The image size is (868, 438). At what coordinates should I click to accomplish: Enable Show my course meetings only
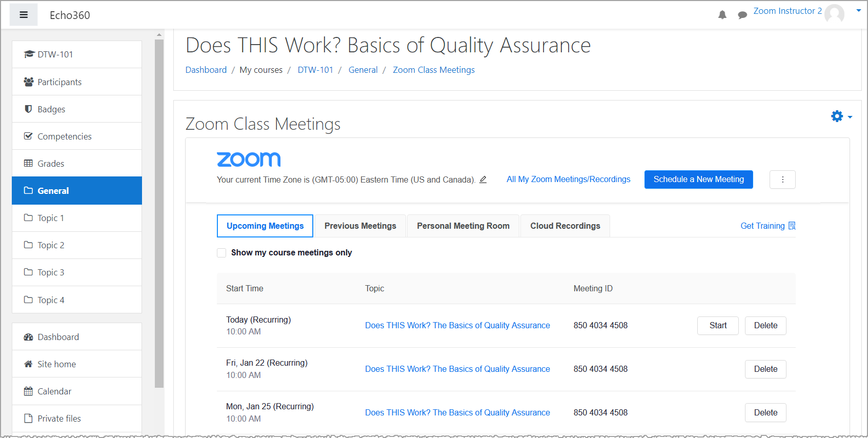pos(221,253)
